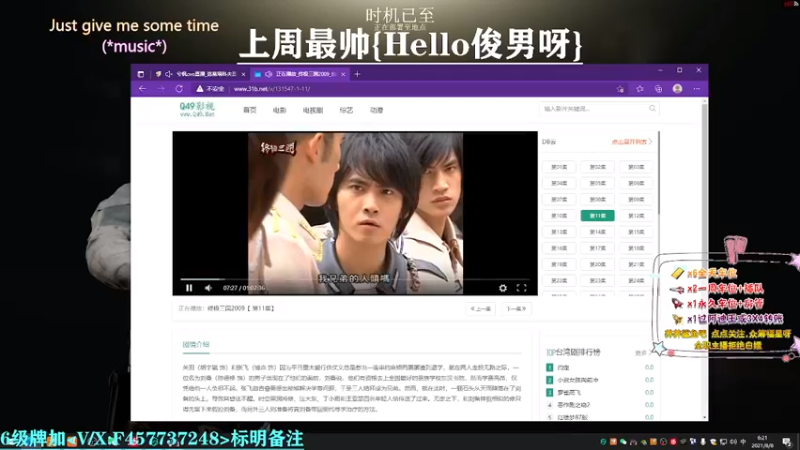Pause the video playback
The height and width of the screenshot is (450, 800).
[189, 288]
